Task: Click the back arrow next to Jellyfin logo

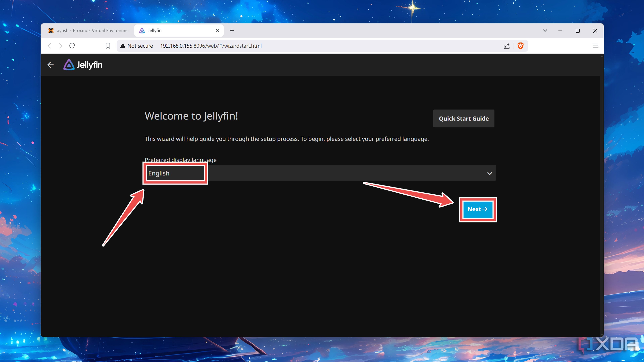Action: pyautogui.click(x=50, y=65)
